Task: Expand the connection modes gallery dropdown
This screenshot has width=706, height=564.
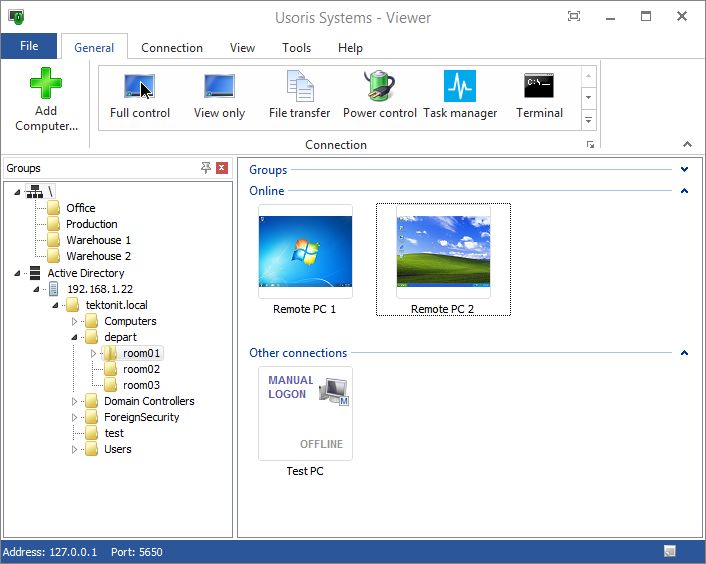Action: pyautogui.click(x=588, y=120)
